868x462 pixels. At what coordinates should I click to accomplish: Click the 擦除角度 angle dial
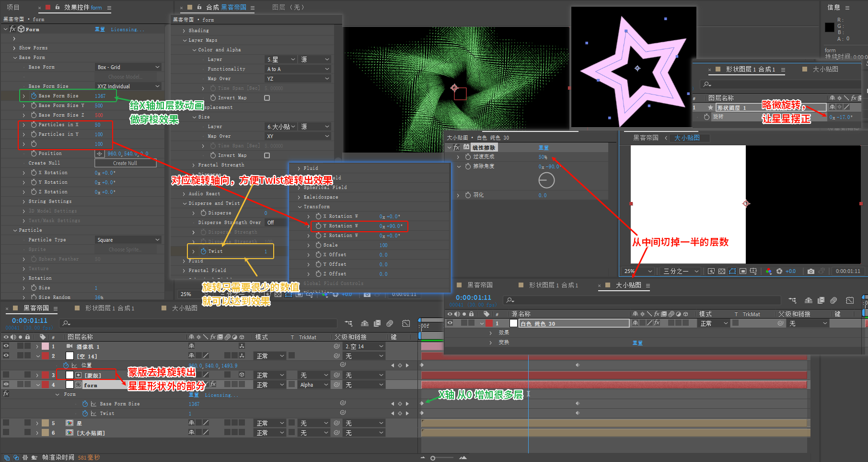(546, 180)
